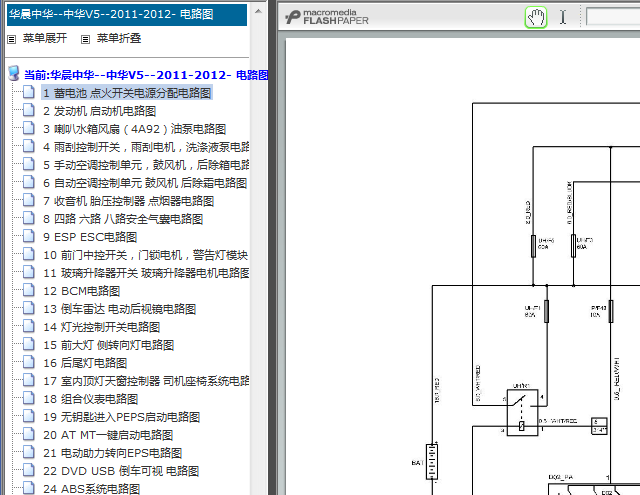Click page icon beside 3 喇叭水箱风扇 item
640x495 pixels.
(29, 128)
